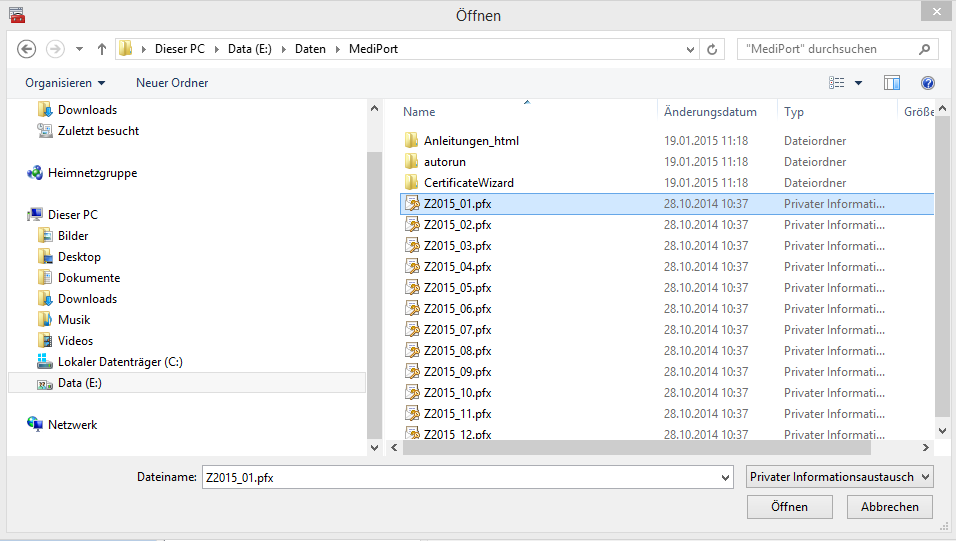
Task: Click Neuer Ordner in toolbar
Action: pyautogui.click(x=172, y=83)
